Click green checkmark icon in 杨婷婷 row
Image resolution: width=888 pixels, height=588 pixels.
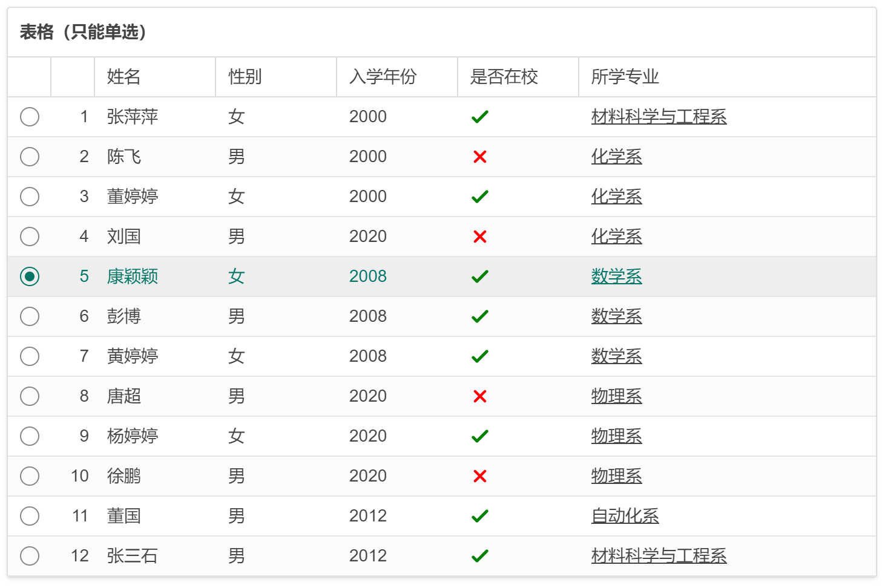tap(479, 436)
